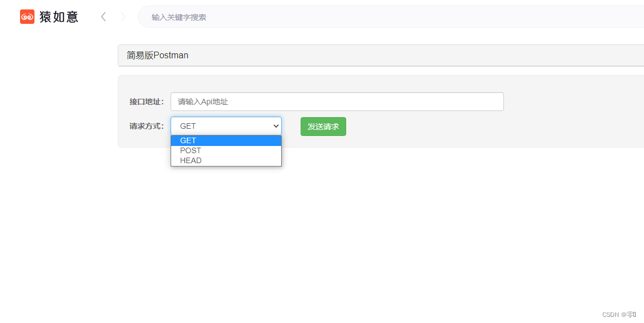This screenshot has height=323, width=644.
Task: Click the 猿如意 logo icon
Action: [27, 17]
